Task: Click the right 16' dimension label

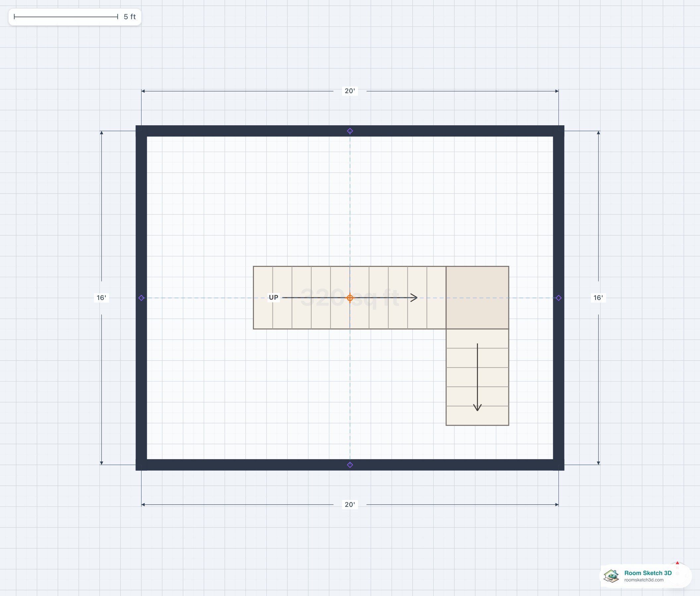Action: tap(598, 298)
